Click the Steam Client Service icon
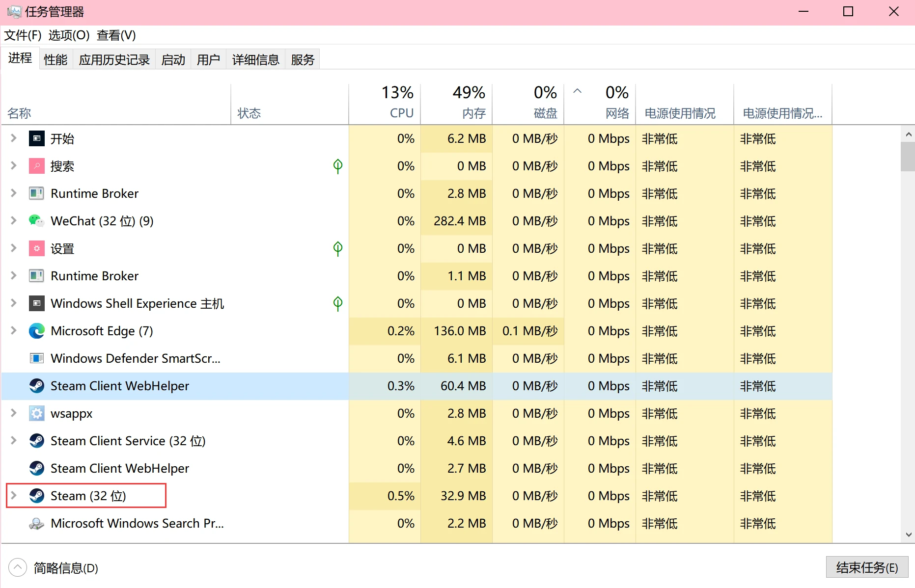This screenshot has height=588, width=915. pos(36,441)
